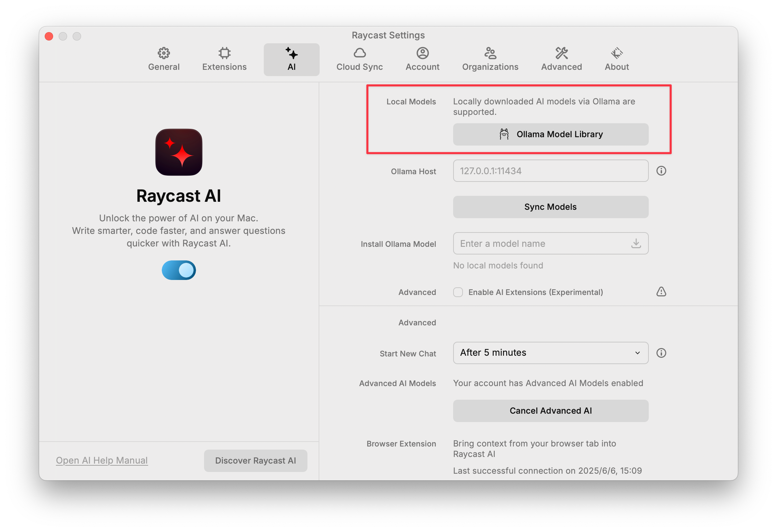Cancel Advanced AI for your account
The height and width of the screenshot is (532, 777).
tap(551, 411)
